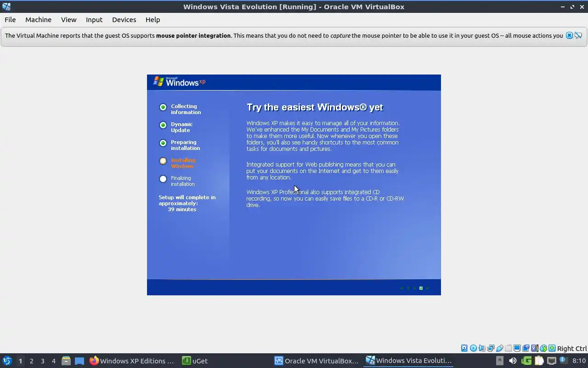Switch to Firefox Windows XP Editions window
Screen dimensions: 588x368
coord(132,361)
